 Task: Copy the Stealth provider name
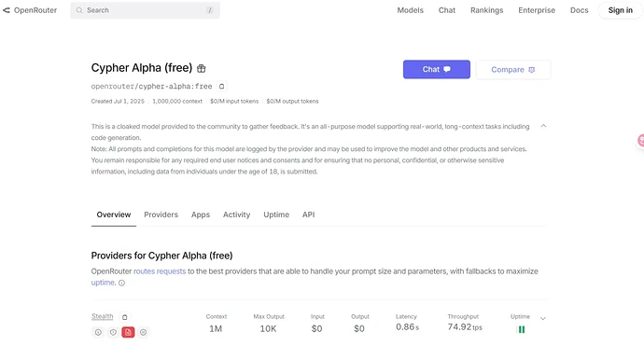pyautogui.click(x=124, y=317)
